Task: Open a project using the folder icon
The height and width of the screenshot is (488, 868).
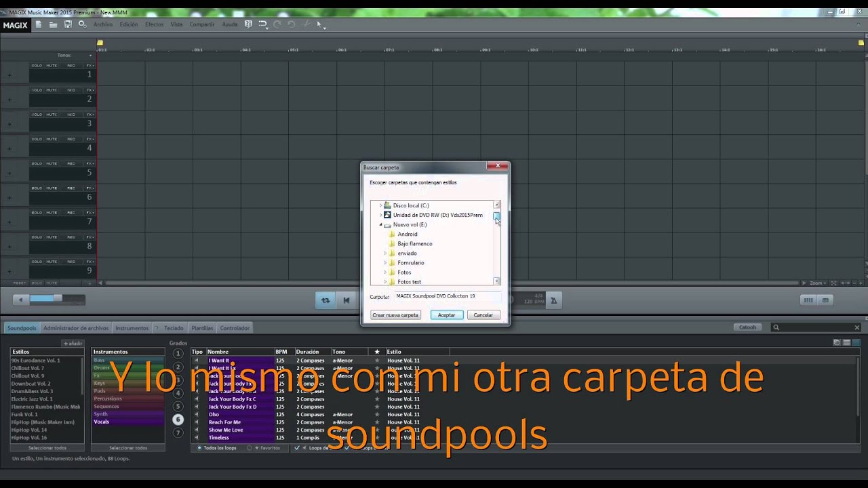Action: tap(53, 24)
